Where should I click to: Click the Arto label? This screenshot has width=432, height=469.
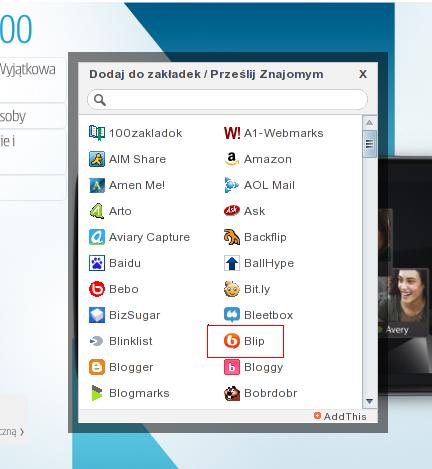[120, 211]
